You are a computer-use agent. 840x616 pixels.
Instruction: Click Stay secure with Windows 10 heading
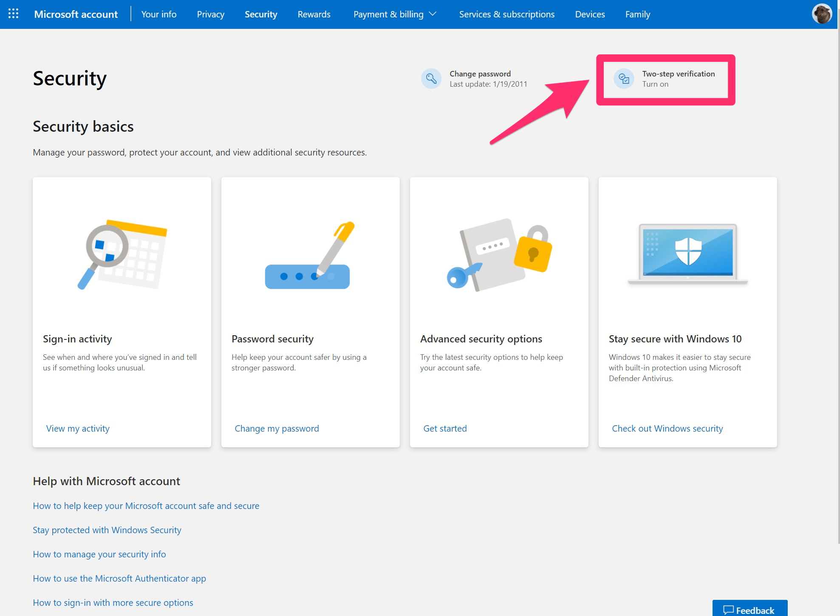pos(675,339)
